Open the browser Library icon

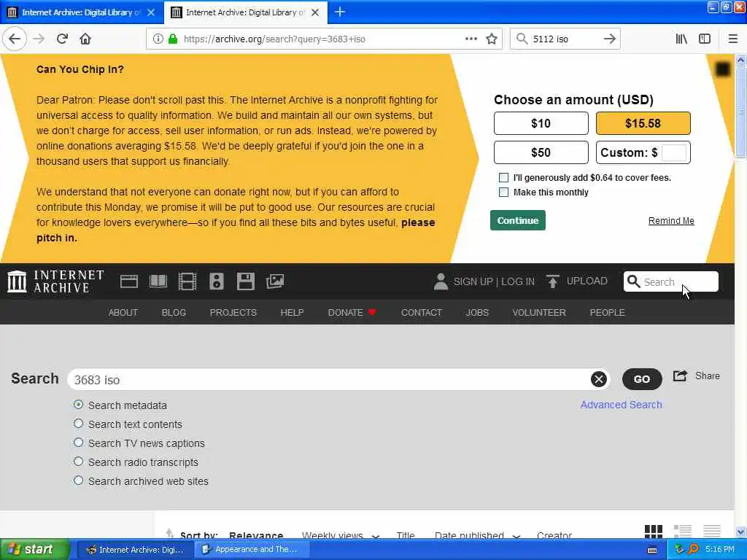[x=681, y=39]
